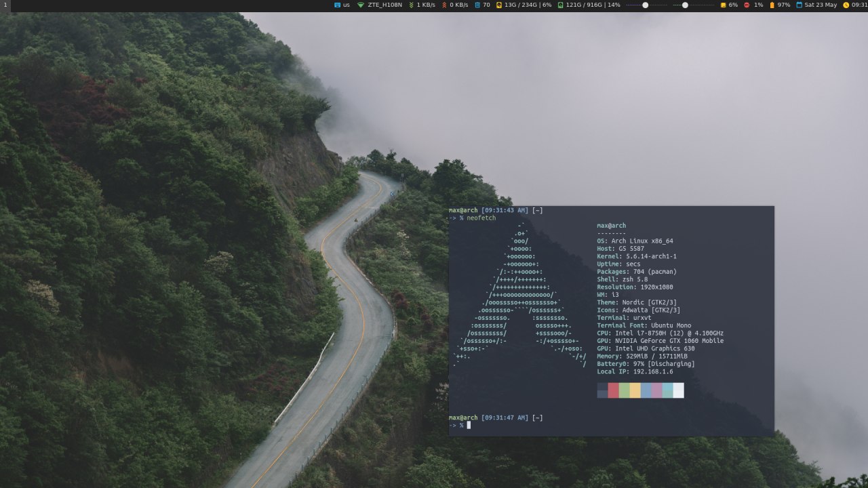Pick the purple swatch in neofetch palette
This screenshot has height=488, width=868.
657,390
